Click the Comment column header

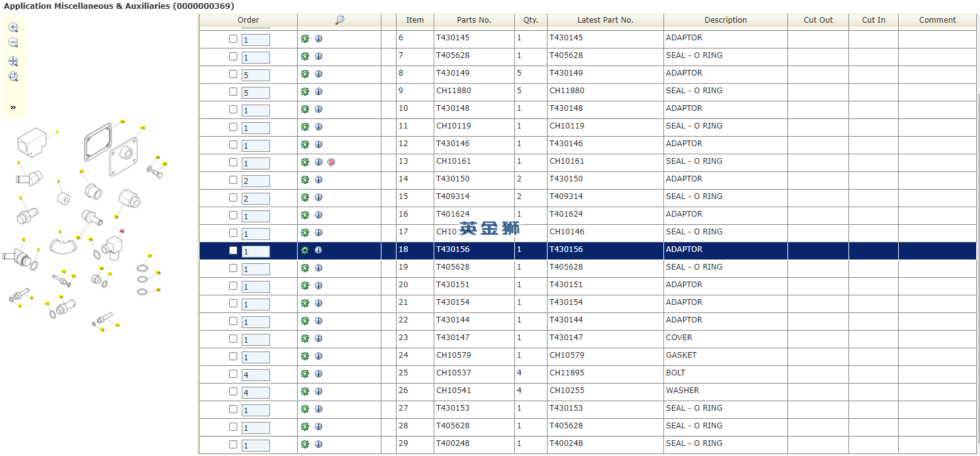point(937,20)
